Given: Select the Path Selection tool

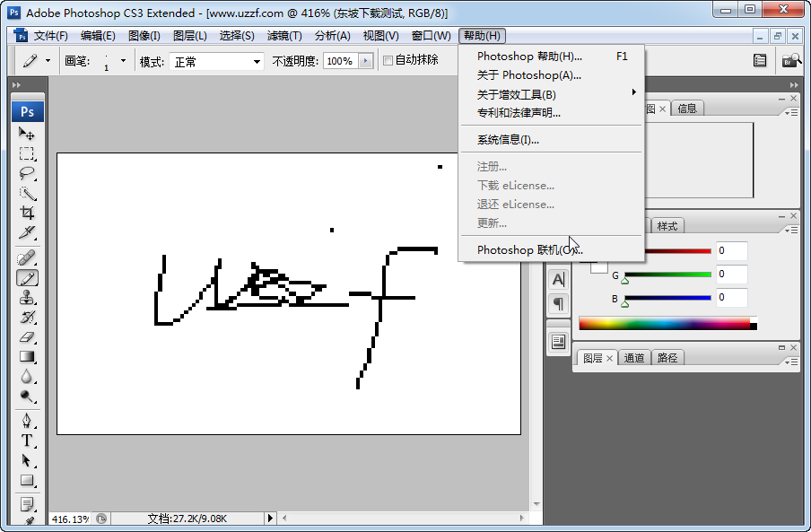Looking at the screenshot, I should [27, 460].
